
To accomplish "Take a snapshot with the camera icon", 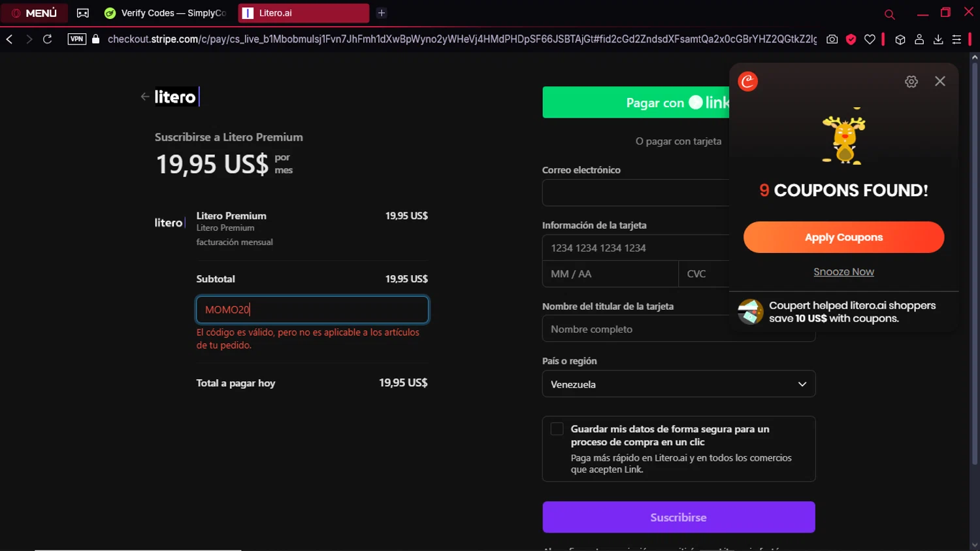I will (x=832, y=39).
